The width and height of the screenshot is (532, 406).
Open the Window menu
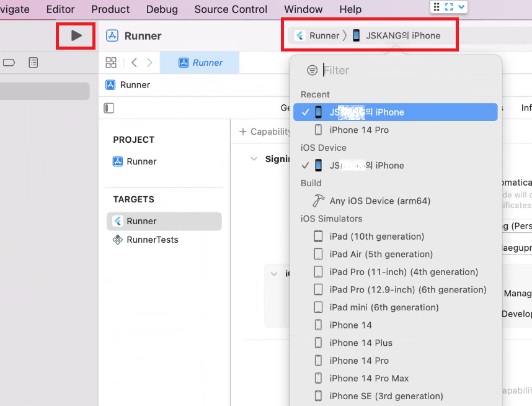(x=303, y=9)
